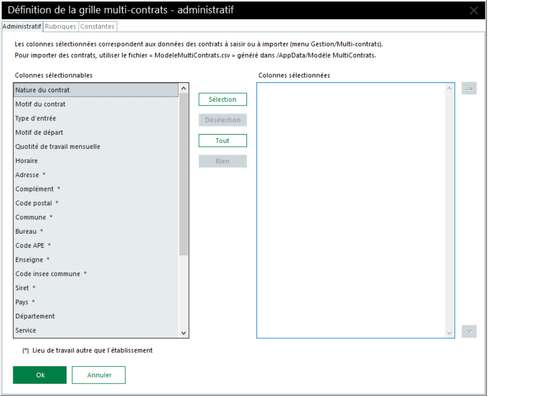Select 'Bureau *' in the list

point(96,232)
